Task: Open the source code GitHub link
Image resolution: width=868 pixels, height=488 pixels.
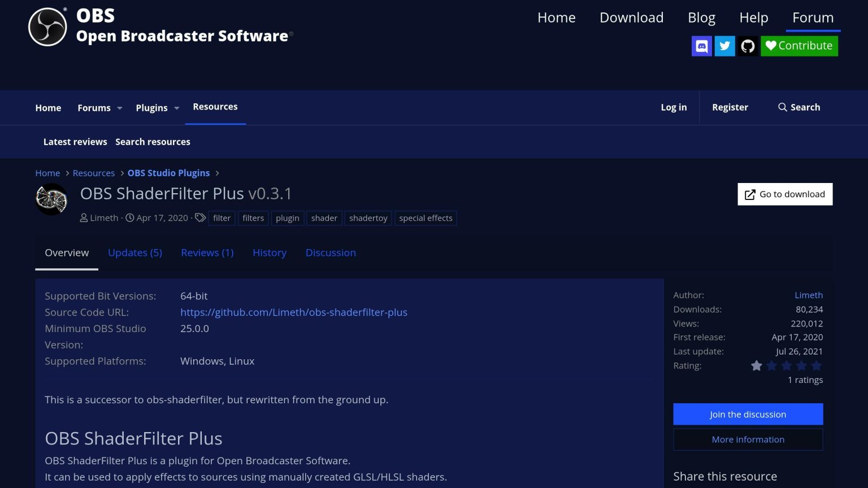Action: click(x=294, y=312)
